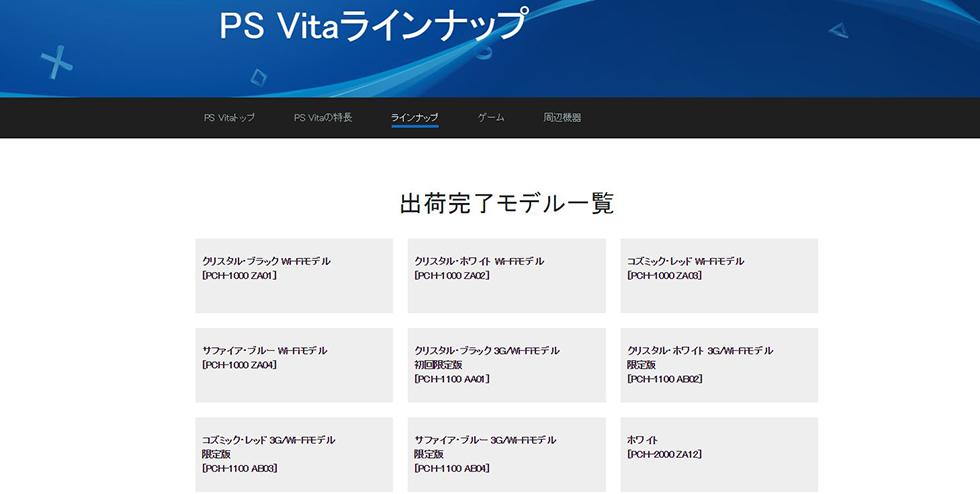
Task: Open the PCH-1000 ZA04 Sapphire Blue Wi-Fi card
Action: 294,365
